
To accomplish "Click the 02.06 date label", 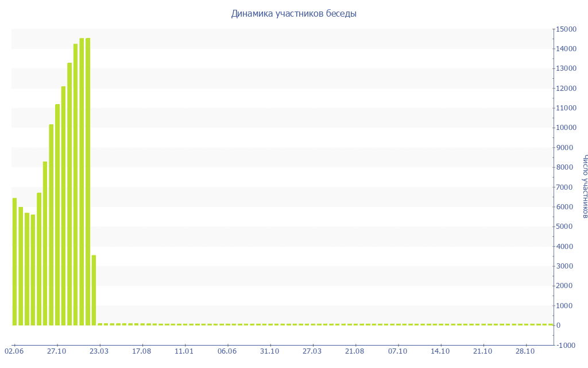I will [14, 351].
